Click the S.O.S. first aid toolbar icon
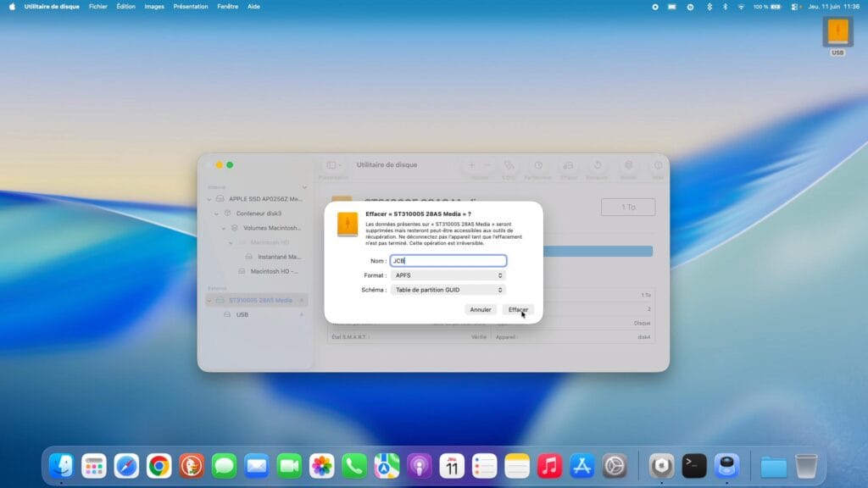 coord(509,165)
